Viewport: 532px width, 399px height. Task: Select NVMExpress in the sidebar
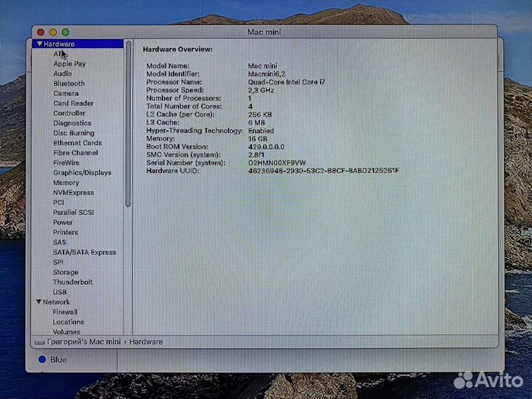point(73,192)
